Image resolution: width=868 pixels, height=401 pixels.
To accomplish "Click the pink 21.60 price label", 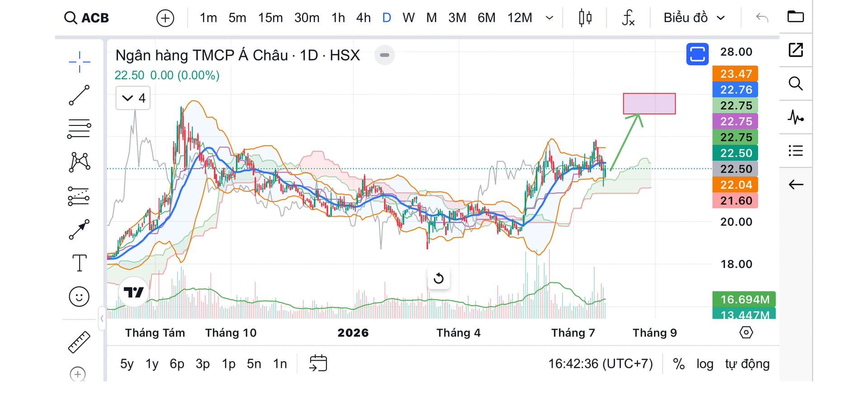I will (x=735, y=200).
